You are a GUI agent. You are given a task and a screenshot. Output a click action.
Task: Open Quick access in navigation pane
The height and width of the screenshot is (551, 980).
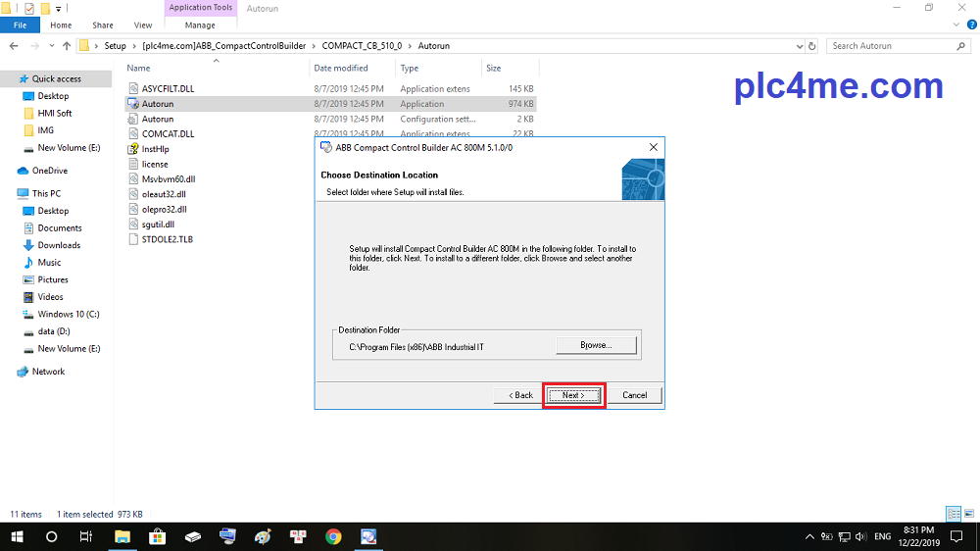pos(56,78)
